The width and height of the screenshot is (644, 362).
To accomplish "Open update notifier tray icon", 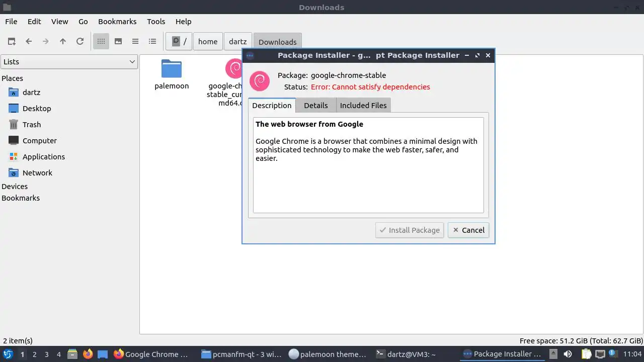I will tap(613, 354).
